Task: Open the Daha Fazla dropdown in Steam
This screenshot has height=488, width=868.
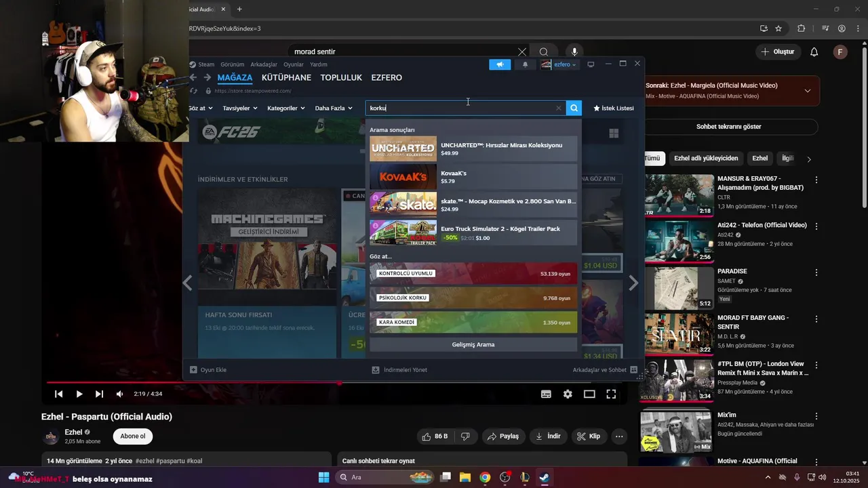Action: (x=334, y=108)
